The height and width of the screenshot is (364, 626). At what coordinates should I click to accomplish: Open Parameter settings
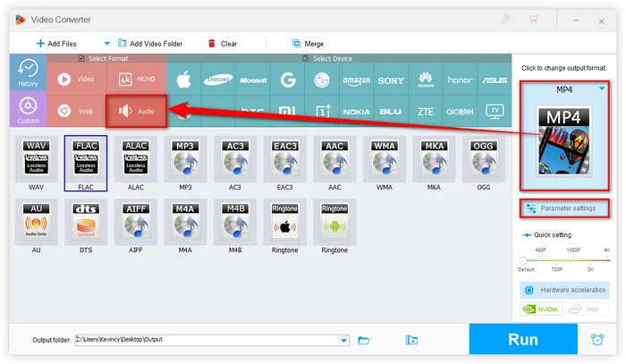pos(564,208)
